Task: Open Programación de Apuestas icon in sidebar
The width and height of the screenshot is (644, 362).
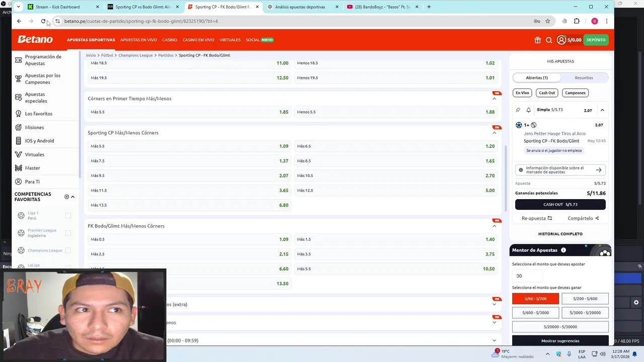Action: click(x=19, y=60)
